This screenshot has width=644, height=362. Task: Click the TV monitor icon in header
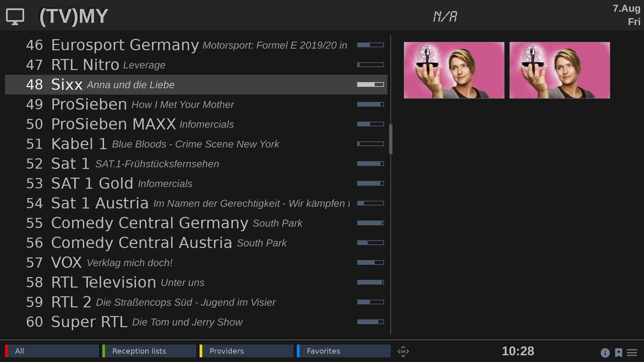(x=15, y=16)
